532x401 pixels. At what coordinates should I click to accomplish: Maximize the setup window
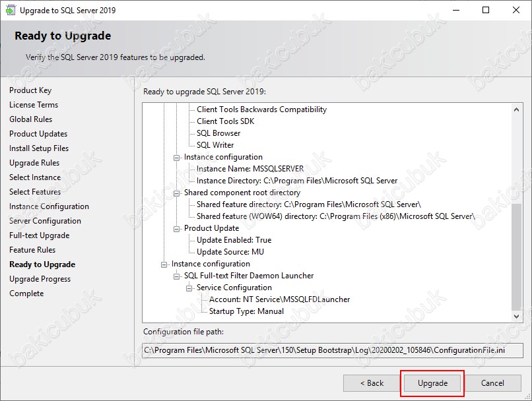[x=486, y=11]
